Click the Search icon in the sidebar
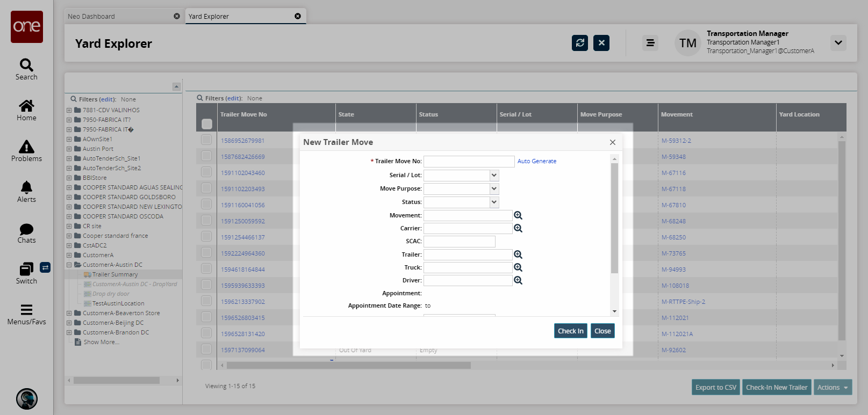Viewport: 868px width, 415px height. click(26, 65)
